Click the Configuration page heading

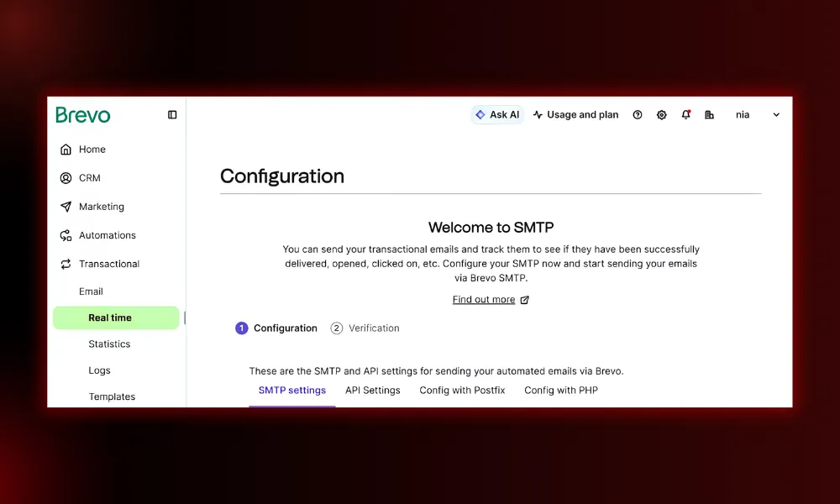282,176
